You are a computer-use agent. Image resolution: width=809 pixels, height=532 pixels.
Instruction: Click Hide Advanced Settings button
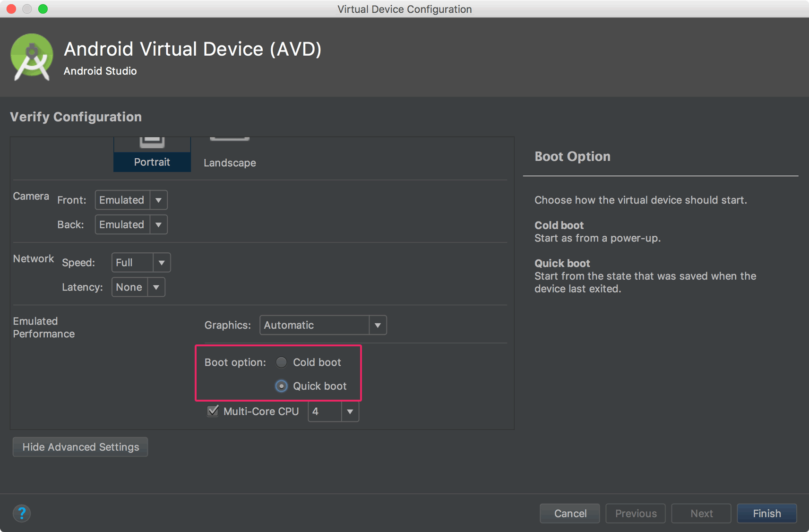tap(80, 447)
